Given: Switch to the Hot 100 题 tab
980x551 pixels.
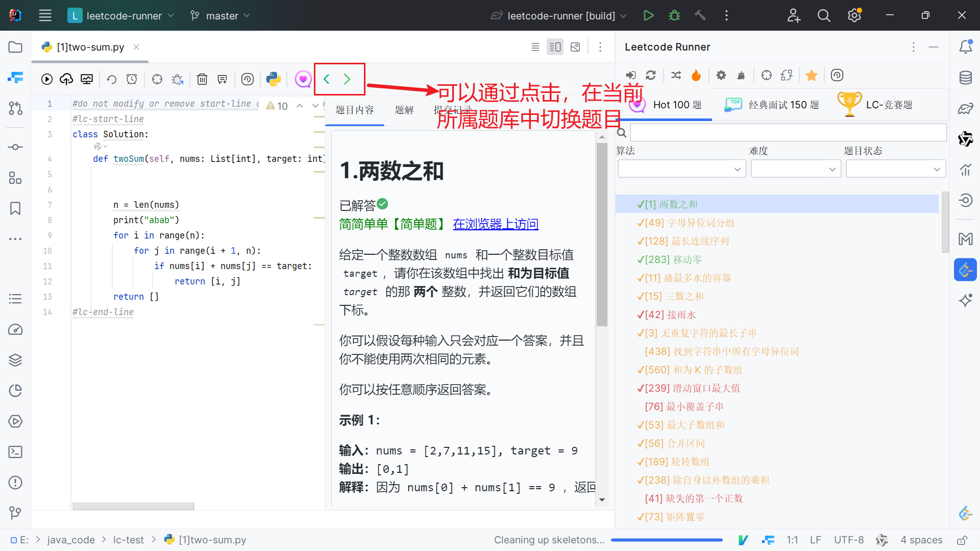Looking at the screenshot, I should [666, 105].
